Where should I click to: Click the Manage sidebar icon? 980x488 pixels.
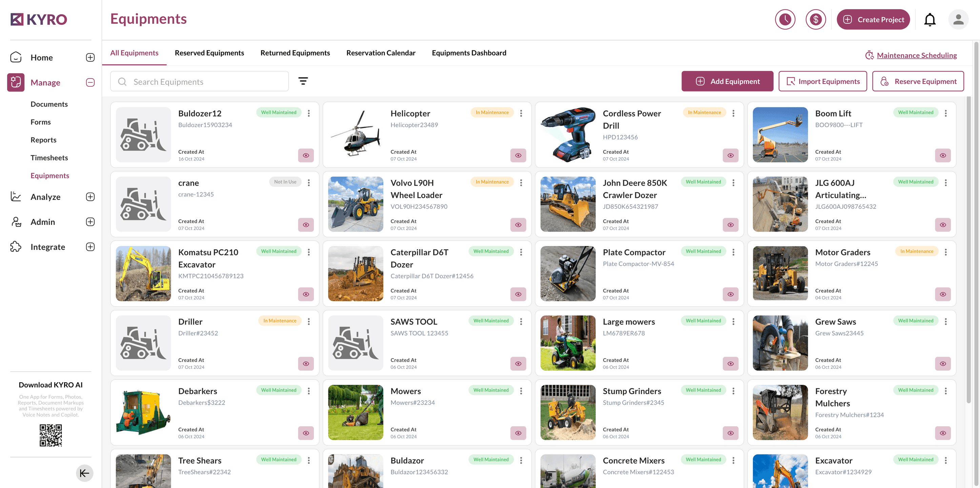(16, 83)
